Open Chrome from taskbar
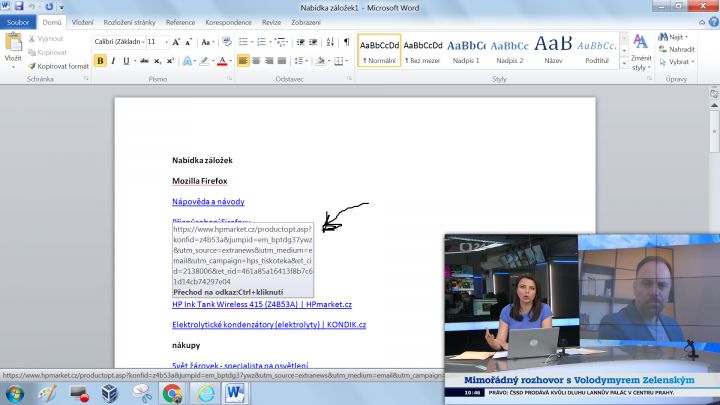This screenshot has width=720, height=405. click(172, 394)
